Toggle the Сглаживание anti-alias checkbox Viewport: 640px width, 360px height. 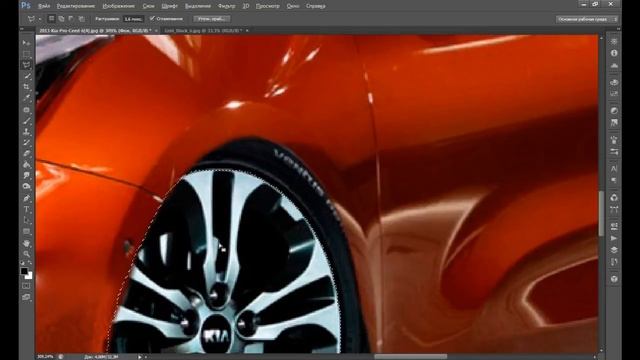(152, 19)
